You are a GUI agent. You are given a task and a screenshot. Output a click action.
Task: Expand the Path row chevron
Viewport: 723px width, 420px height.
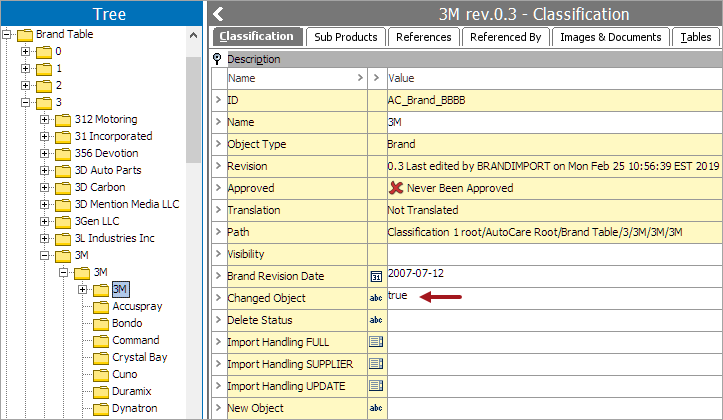point(219,231)
